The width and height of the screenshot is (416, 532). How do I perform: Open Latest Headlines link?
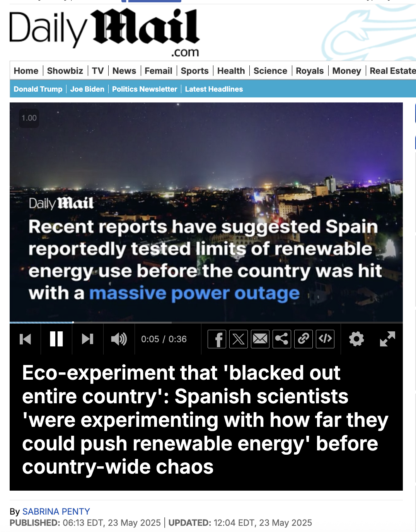point(214,89)
